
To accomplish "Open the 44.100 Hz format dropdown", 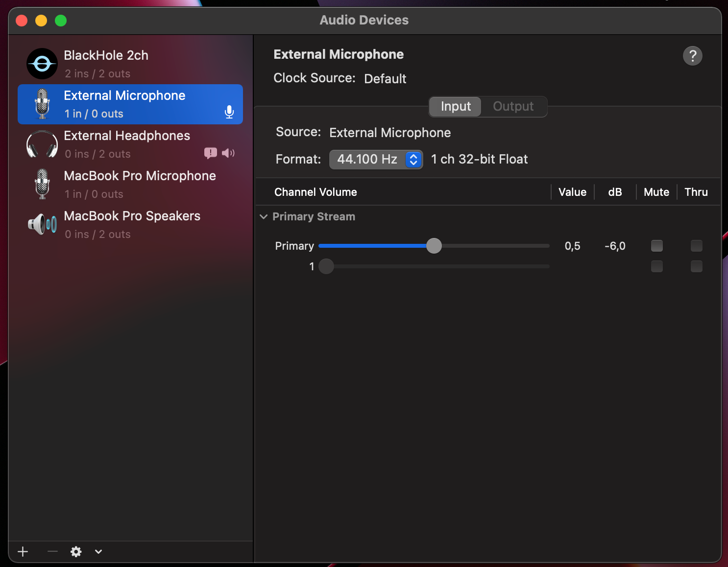I will (x=376, y=159).
